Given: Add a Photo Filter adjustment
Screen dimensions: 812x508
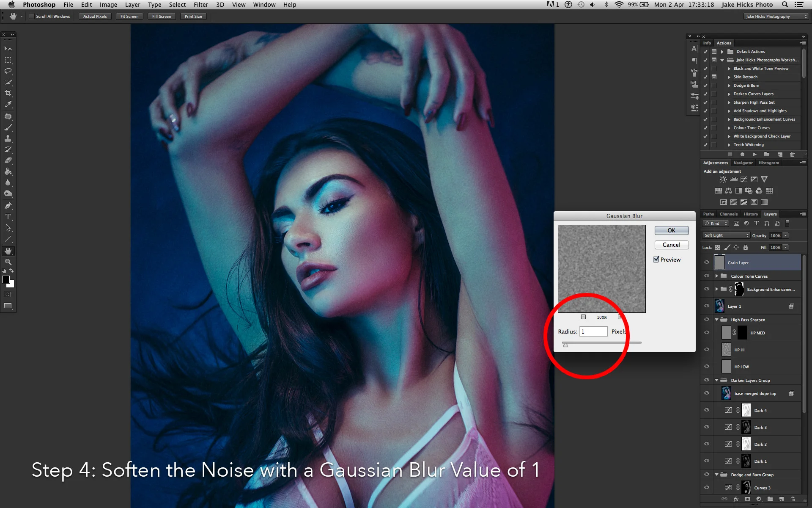Looking at the screenshot, I should point(749,191).
